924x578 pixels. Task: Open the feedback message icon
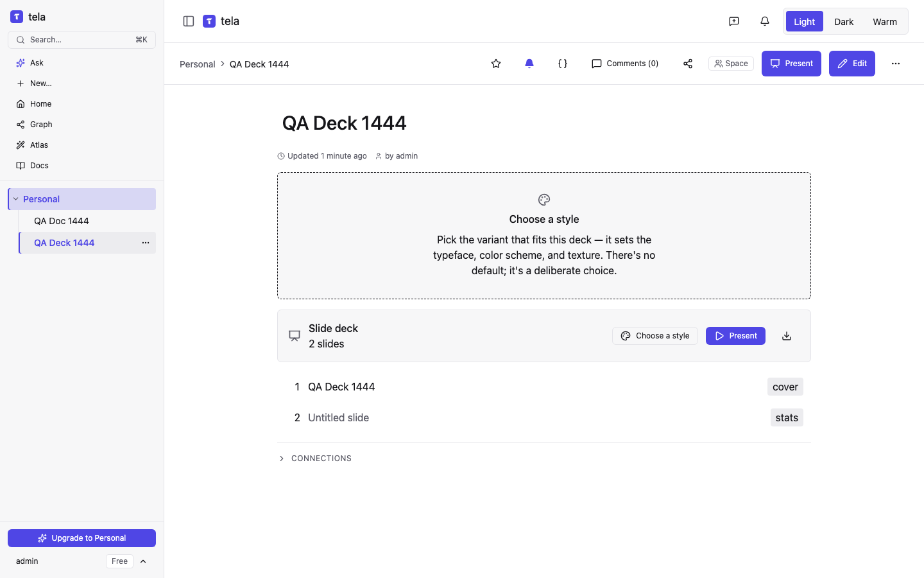(734, 21)
